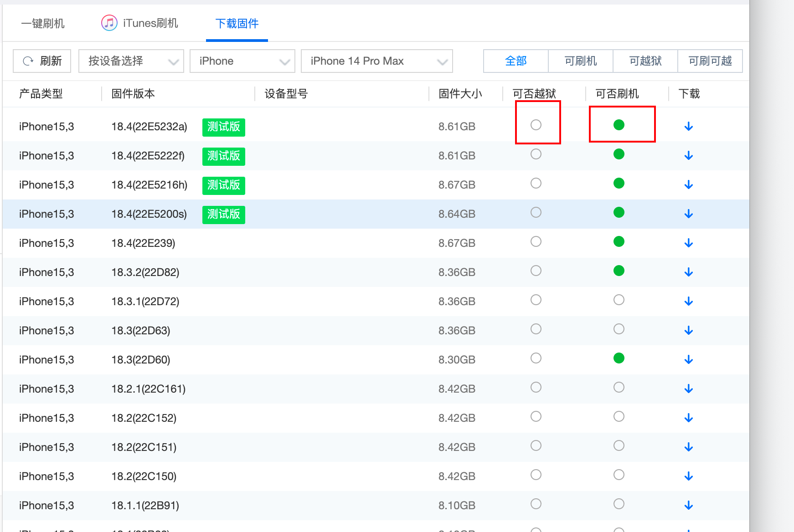794x532 pixels.
Task: Select the 下载固件 tab
Action: pos(237,24)
